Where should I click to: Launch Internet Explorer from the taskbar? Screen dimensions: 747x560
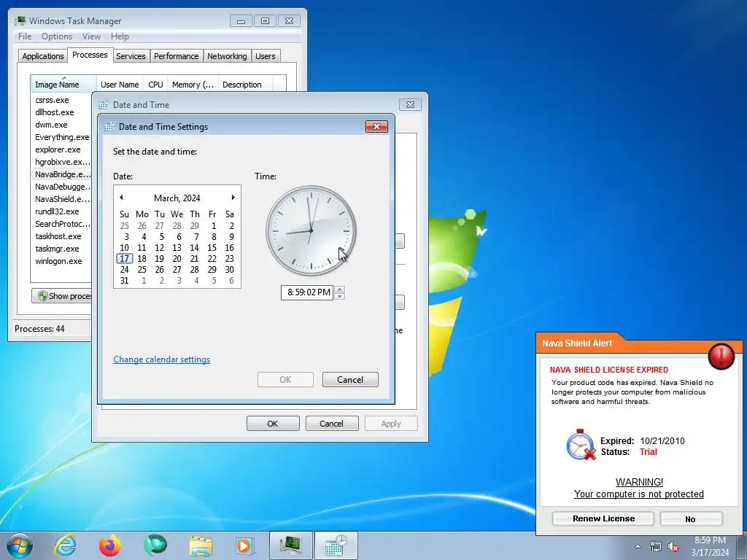point(65,545)
